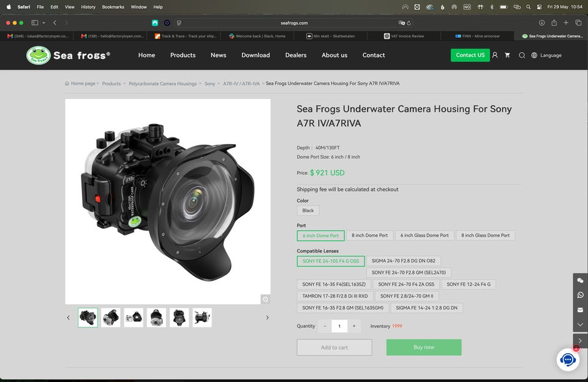Show previous thumbnails with left arrow

click(x=68, y=318)
